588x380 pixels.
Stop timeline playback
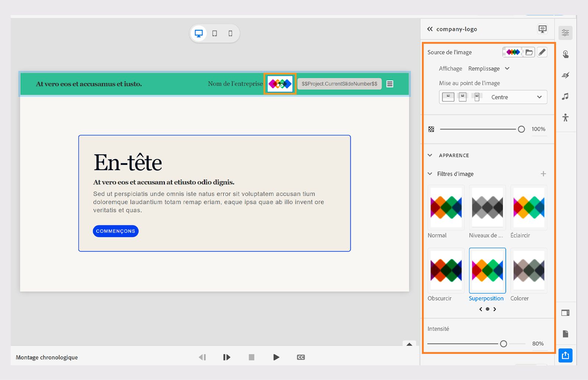(x=251, y=357)
